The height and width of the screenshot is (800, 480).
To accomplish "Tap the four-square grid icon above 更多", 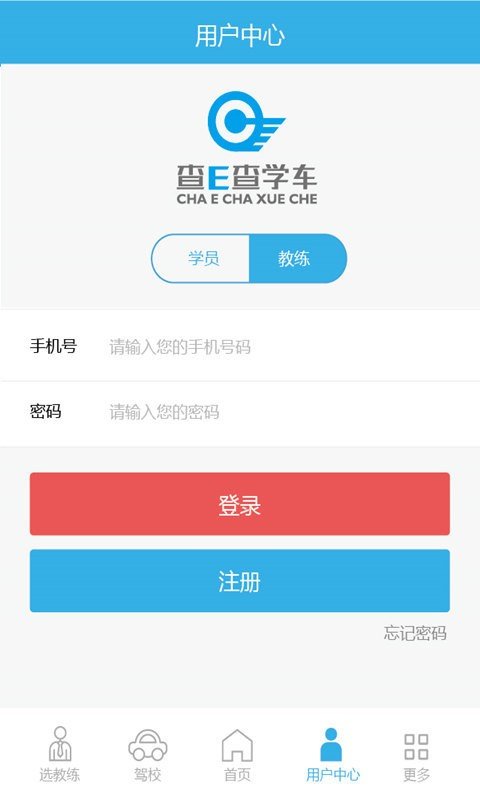I will tap(416, 747).
